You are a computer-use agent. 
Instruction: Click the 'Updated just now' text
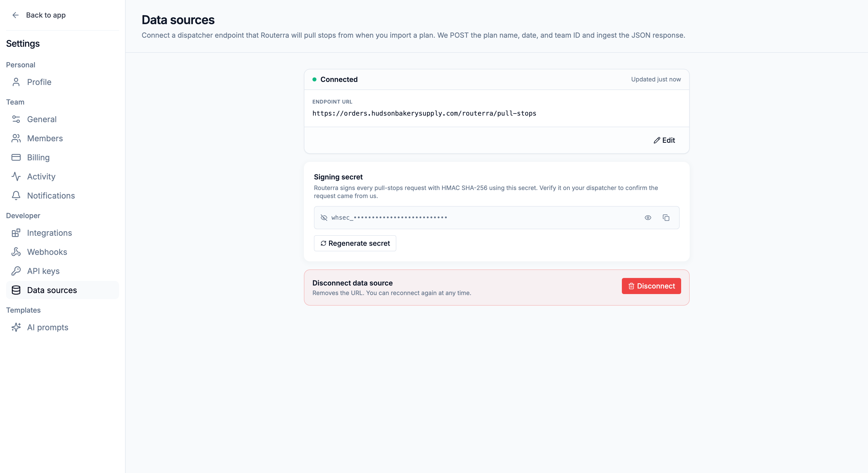656,80
